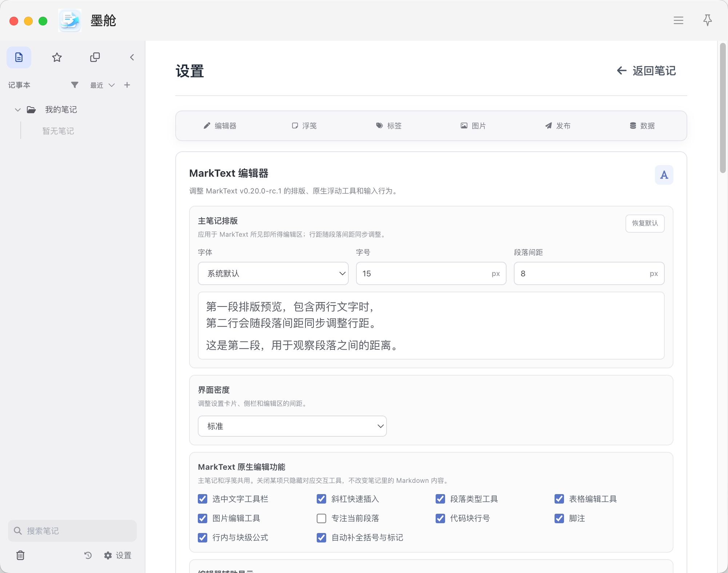Screen dimensions: 728x573
Task: Click the search magnifier icon
Action: pyautogui.click(x=17, y=531)
